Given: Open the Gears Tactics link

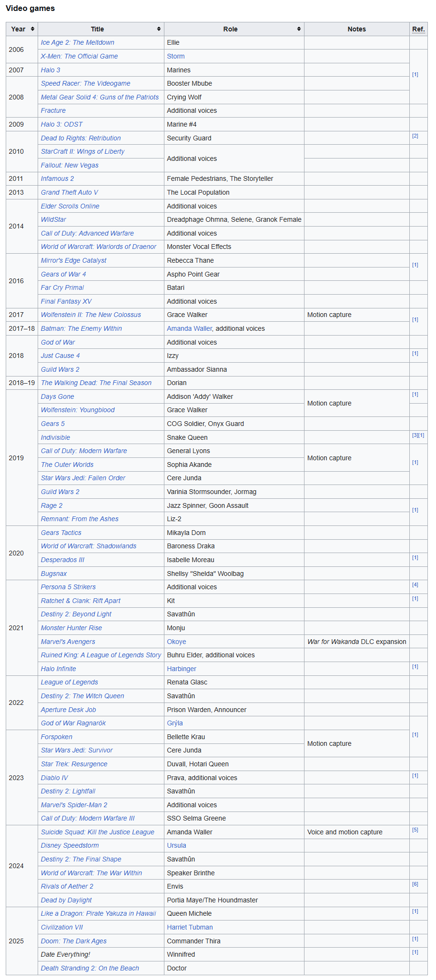Looking at the screenshot, I should click(61, 533).
